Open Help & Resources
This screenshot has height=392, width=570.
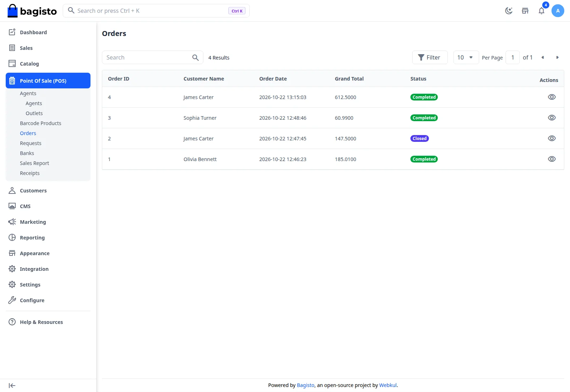[48, 322]
